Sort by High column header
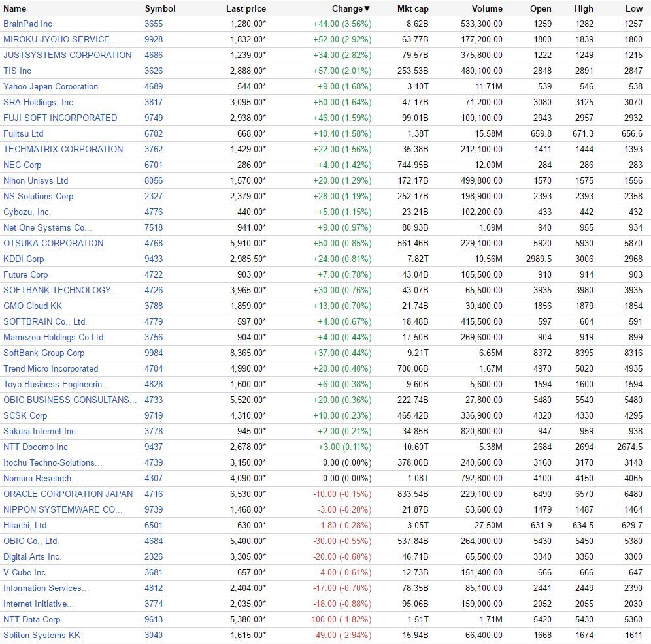 coord(584,8)
